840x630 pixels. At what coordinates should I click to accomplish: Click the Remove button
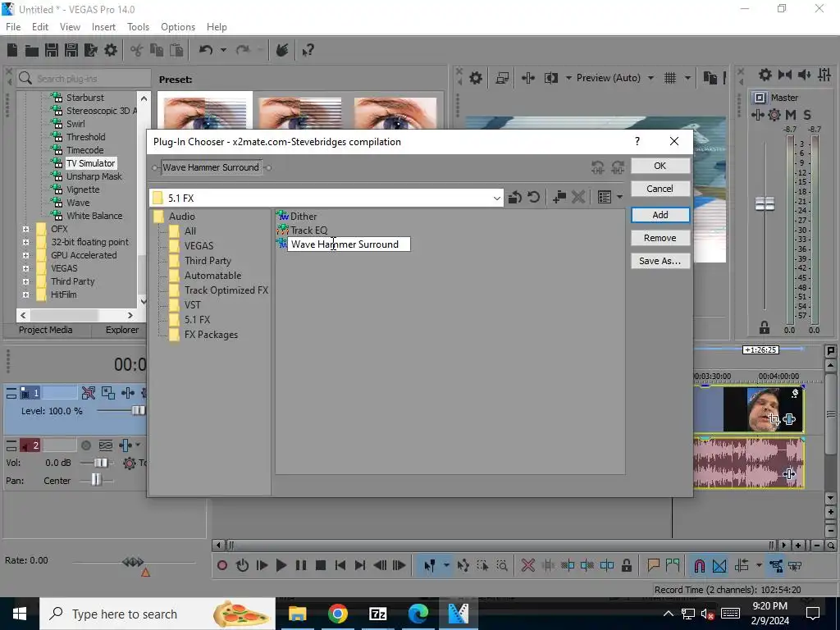click(x=660, y=238)
